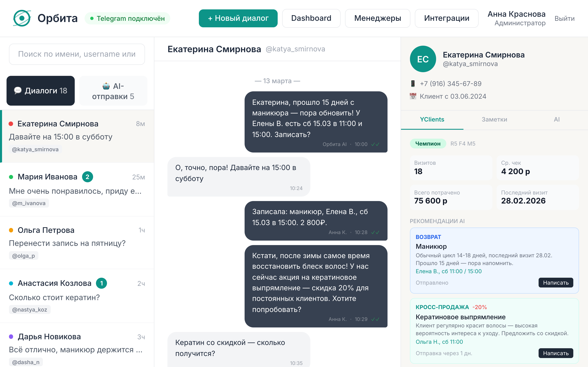Screen dimensions: 588x367
Task: Click the unread badge on Анастасия Козлова chat
Action: 102,283
